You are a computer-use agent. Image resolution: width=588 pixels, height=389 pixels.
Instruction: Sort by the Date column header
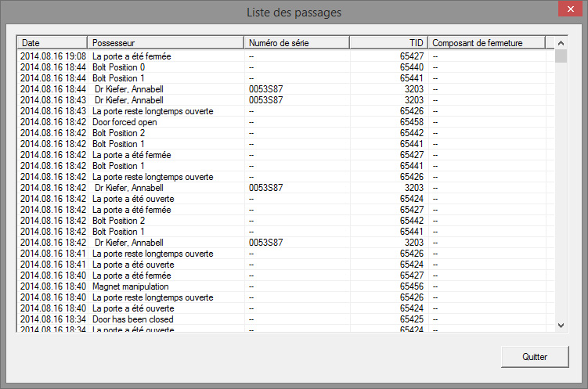point(52,43)
